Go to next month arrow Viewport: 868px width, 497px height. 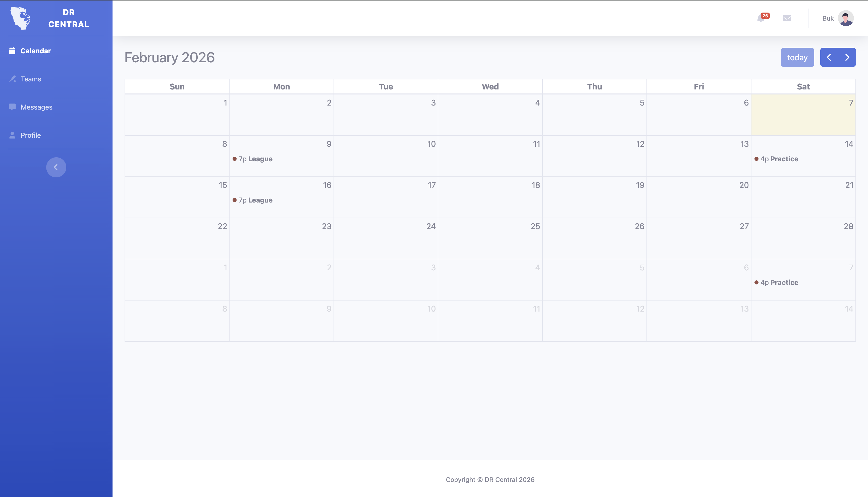click(x=847, y=57)
